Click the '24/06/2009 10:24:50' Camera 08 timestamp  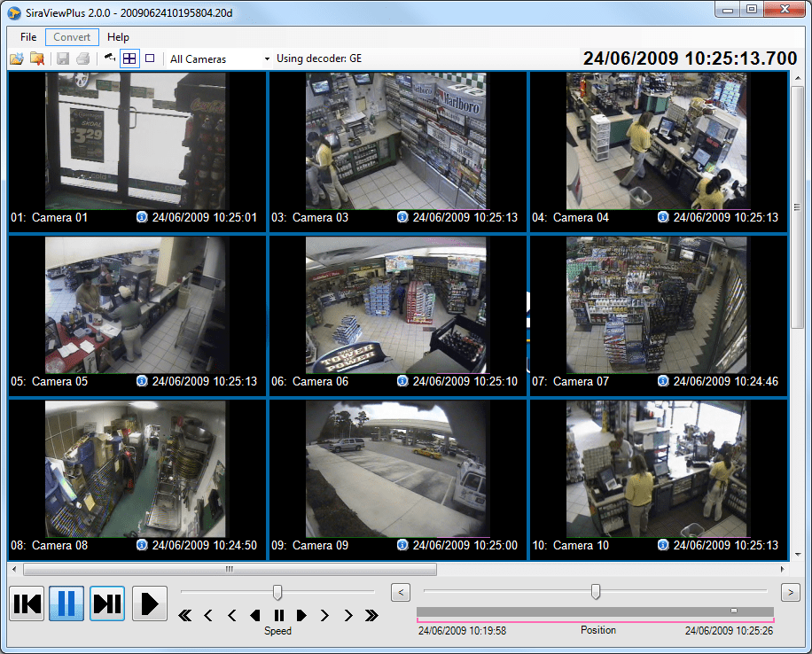204,545
